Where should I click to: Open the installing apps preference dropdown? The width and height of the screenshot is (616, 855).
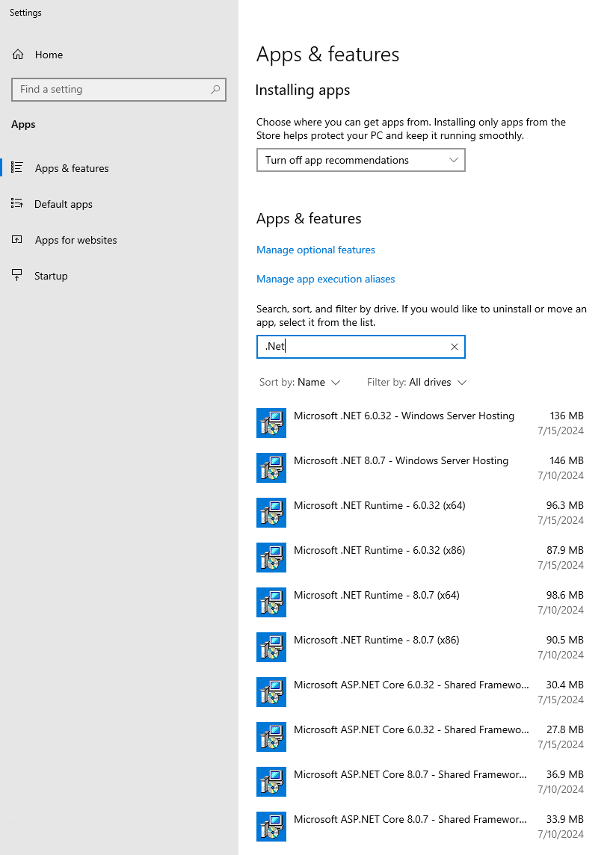(x=360, y=160)
